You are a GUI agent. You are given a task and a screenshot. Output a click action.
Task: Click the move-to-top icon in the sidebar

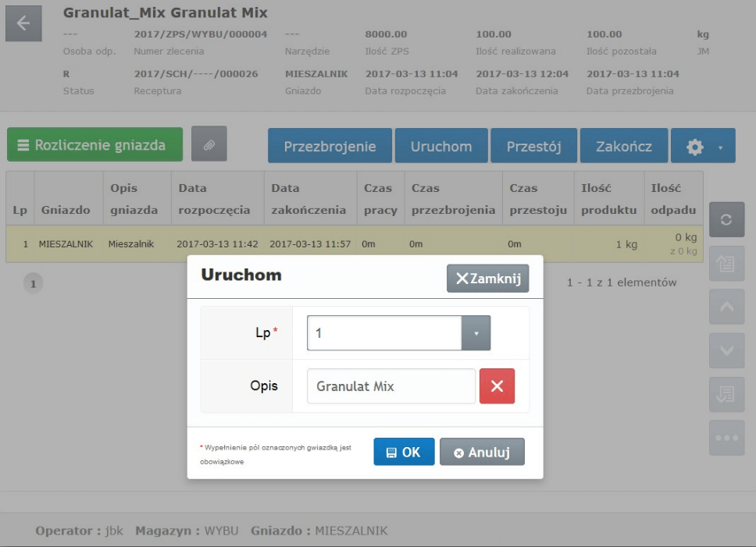(726, 264)
